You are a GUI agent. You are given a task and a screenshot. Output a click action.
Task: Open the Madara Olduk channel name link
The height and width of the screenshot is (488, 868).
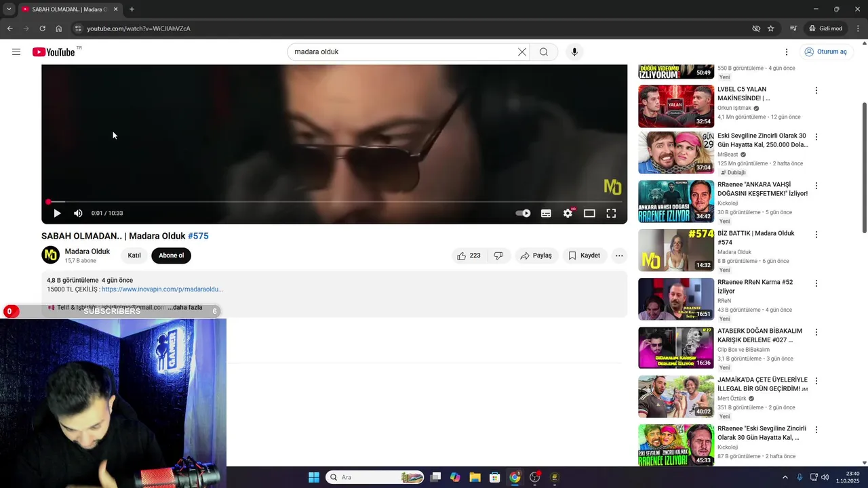point(87,251)
